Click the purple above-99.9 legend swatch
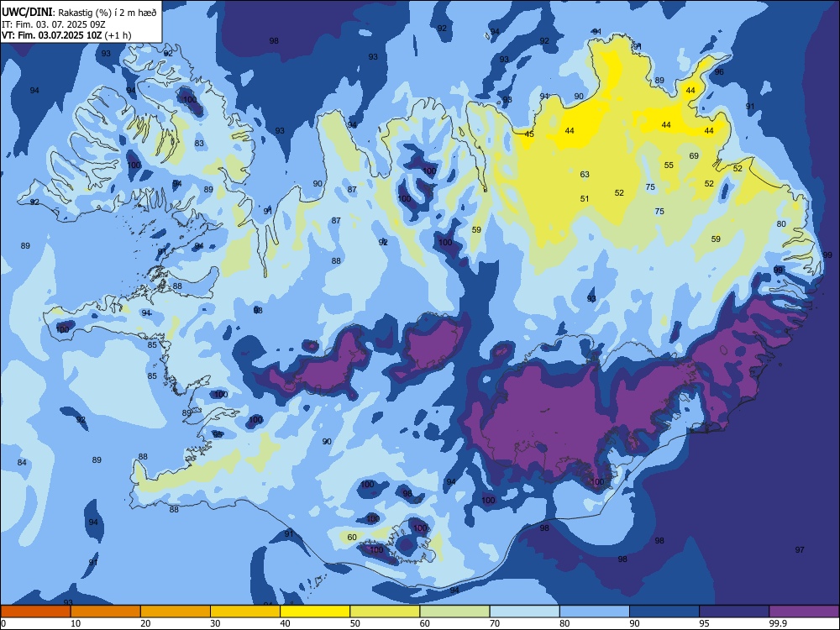This screenshot has width=840, height=630. tap(804, 612)
